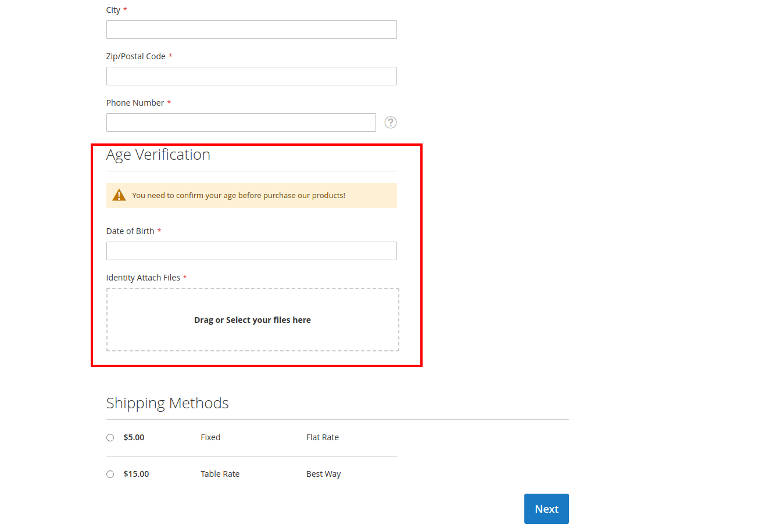
Task: Click the '$5.00' price text
Action: pyautogui.click(x=134, y=437)
